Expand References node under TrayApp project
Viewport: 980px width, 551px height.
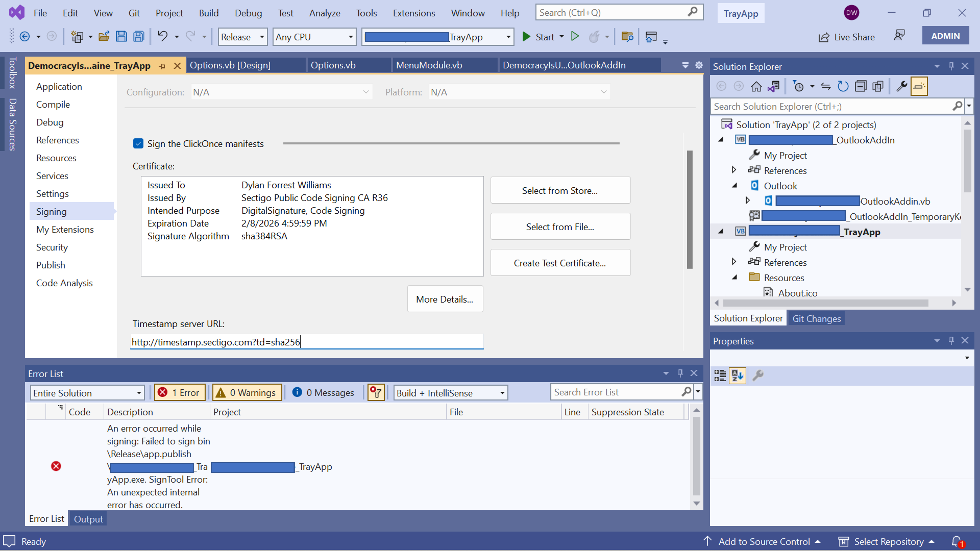click(x=734, y=262)
